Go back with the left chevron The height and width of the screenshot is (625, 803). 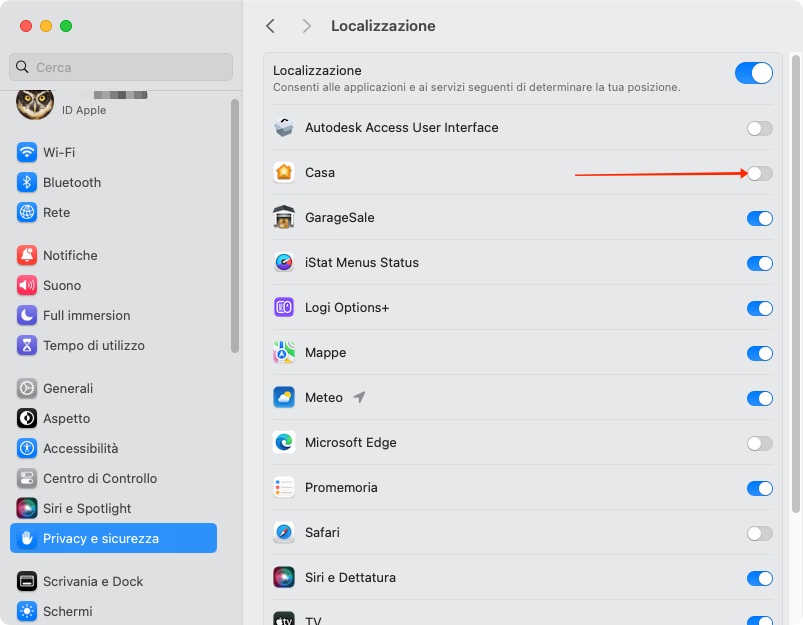(x=270, y=26)
